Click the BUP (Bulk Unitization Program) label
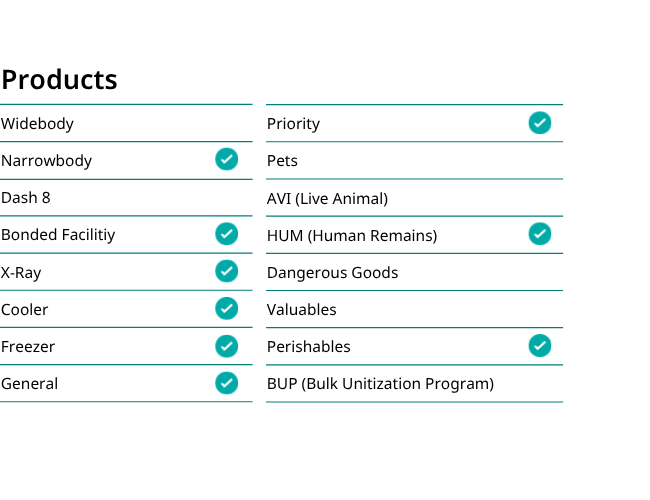This screenshot has height=500, width=650. [381, 384]
